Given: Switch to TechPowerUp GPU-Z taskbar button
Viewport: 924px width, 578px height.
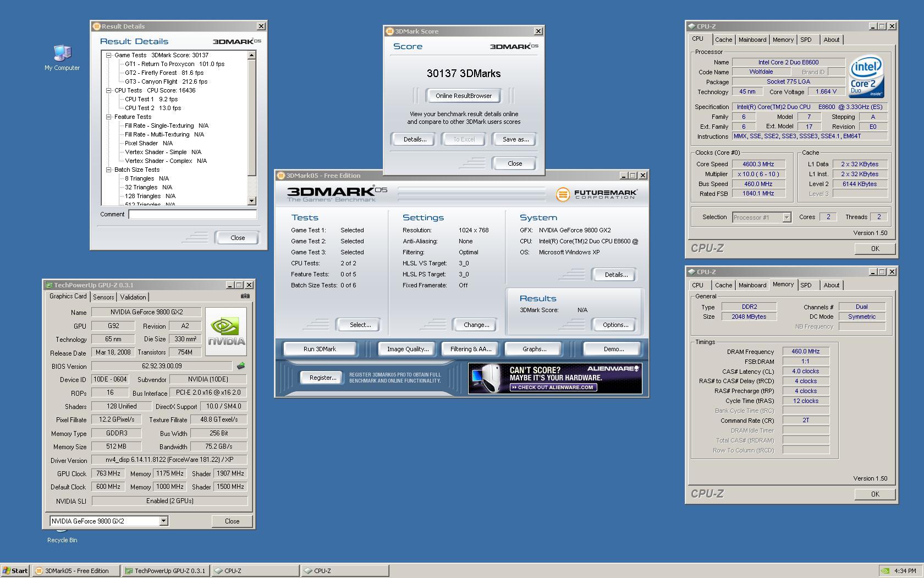Looking at the screenshot, I should pyautogui.click(x=166, y=571).
